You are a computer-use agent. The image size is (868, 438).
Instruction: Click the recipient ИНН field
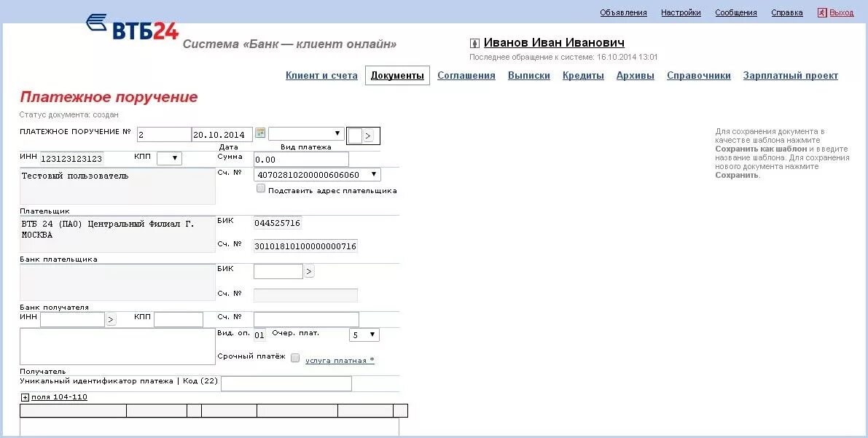[73, 319]
